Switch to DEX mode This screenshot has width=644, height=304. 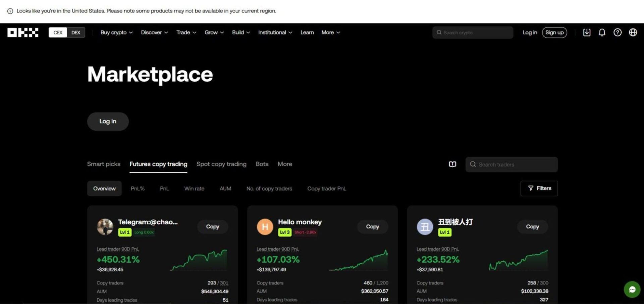[76, 33]
